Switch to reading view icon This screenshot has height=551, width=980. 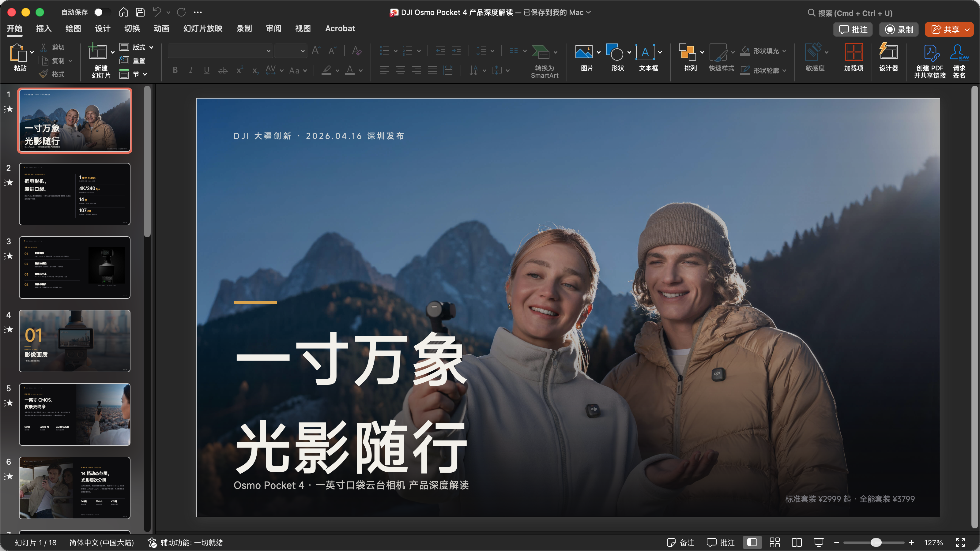[797, 543]
